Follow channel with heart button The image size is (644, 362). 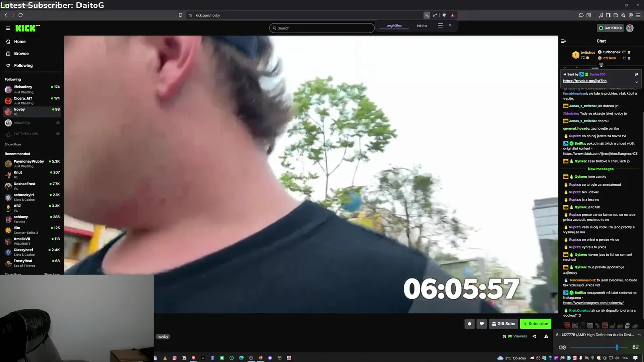481,324
